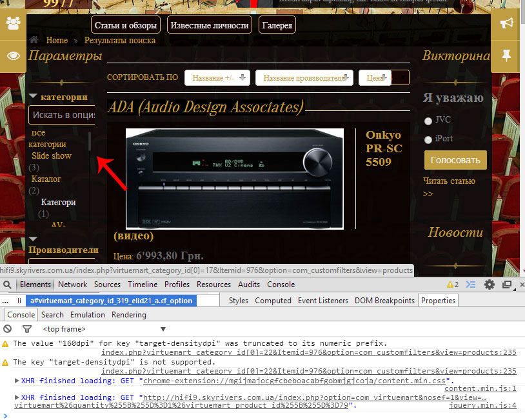
Task: Open the Properties sidebar tab
Action: coord(438,301)
